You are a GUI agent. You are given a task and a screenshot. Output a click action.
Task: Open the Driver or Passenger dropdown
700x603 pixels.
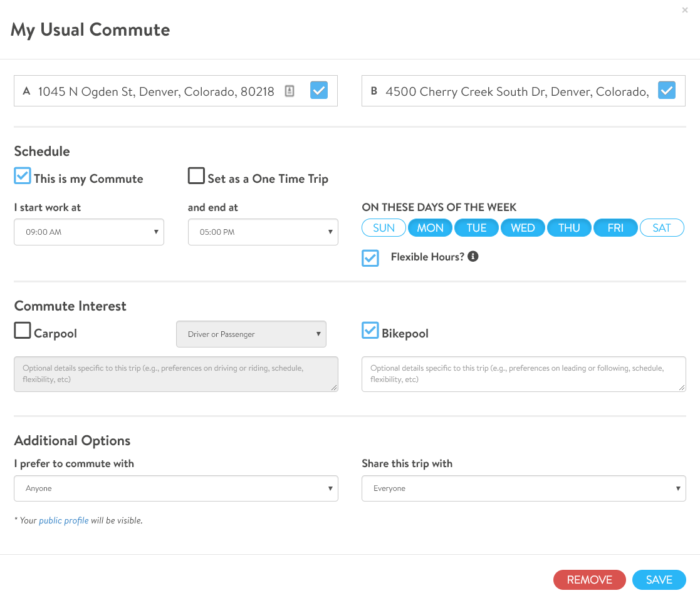point(251,334)
